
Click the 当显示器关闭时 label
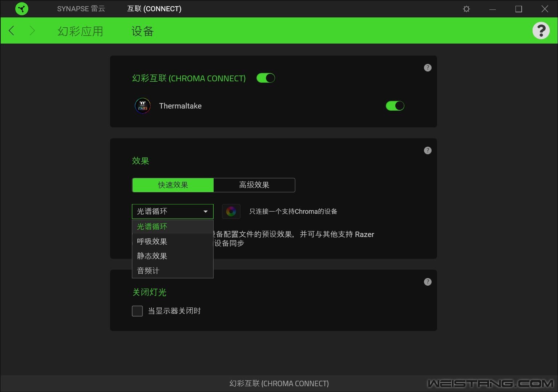174,311
